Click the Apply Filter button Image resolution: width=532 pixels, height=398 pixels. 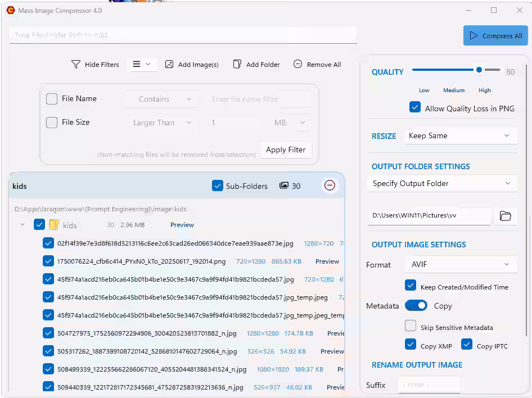click(286, 150)
